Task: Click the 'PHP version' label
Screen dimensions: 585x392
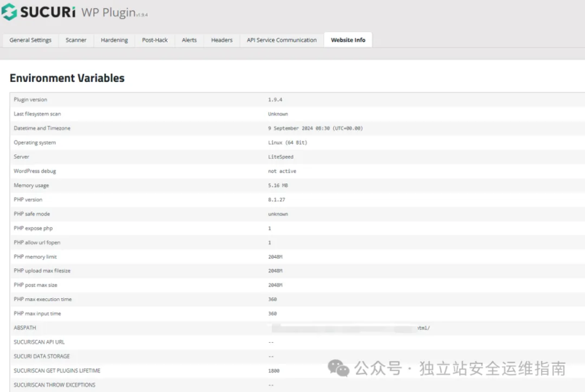Action: [x=28, y=200]
